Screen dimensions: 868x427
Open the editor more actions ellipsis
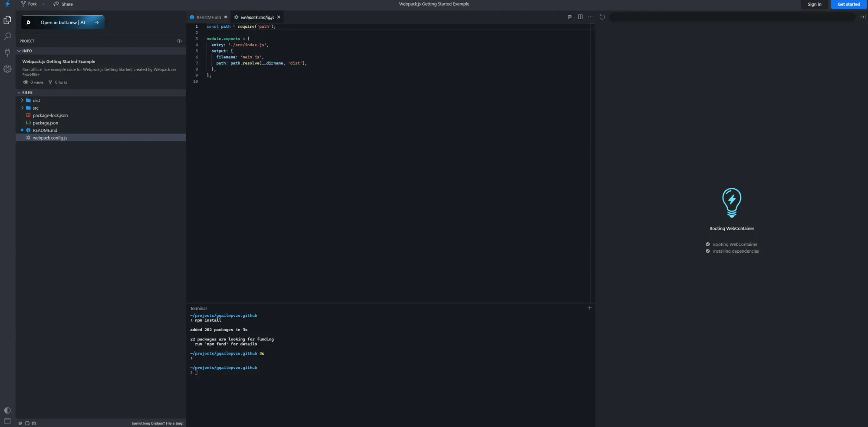[590, 17]
